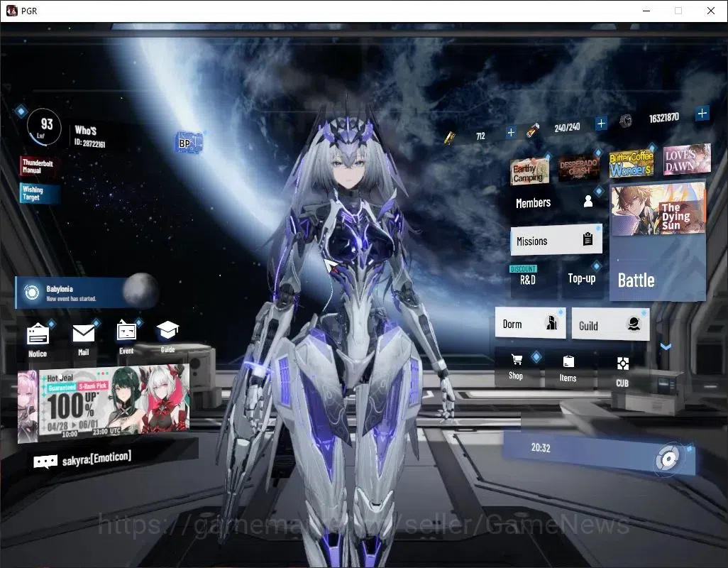
Task: Click the Babylonia circular emblem icon
Action: coord(31,293)
